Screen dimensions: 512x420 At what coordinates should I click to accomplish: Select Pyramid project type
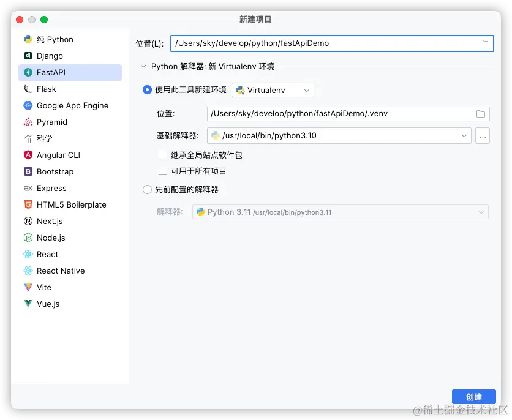[x=70, y=122]
